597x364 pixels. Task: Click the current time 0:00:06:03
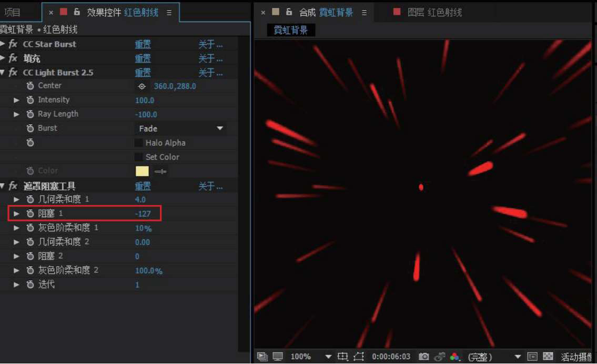click(391, 357)
